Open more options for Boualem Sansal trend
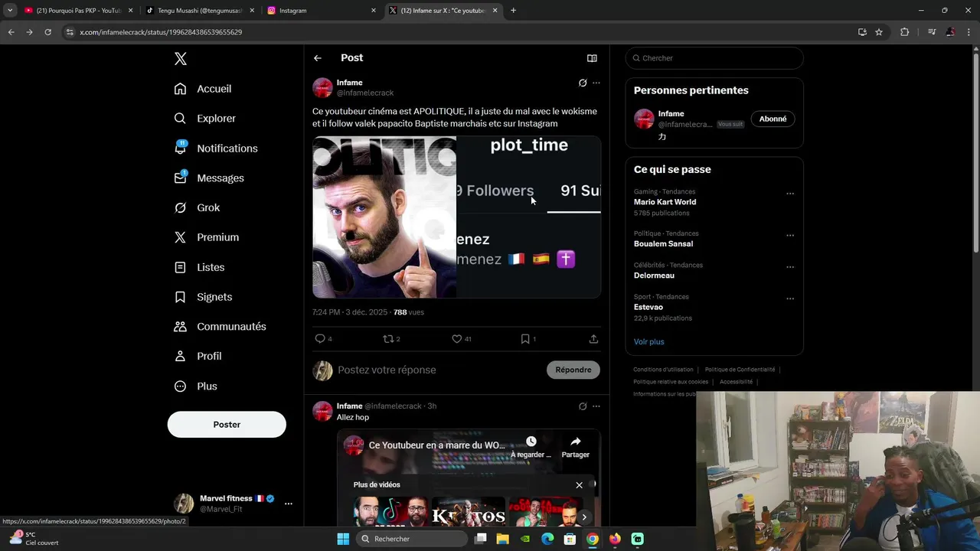This screenshot has width=980, height=551. (790, 236)
